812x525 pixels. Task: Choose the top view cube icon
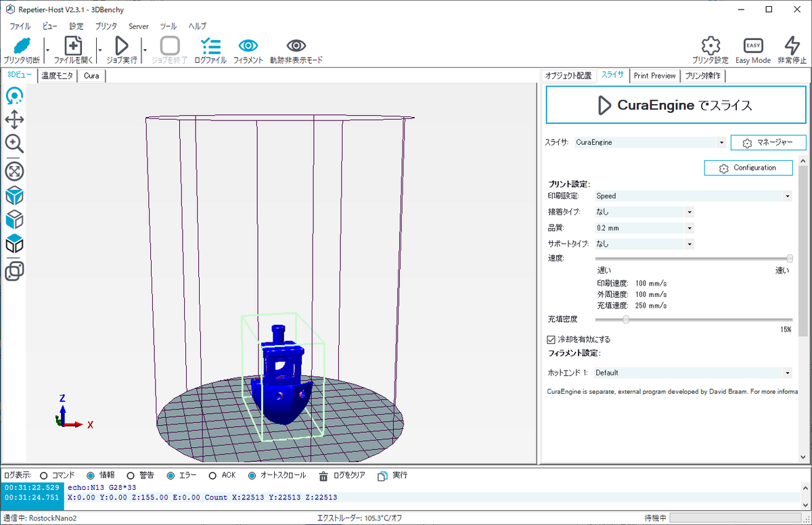pos(14,244)
